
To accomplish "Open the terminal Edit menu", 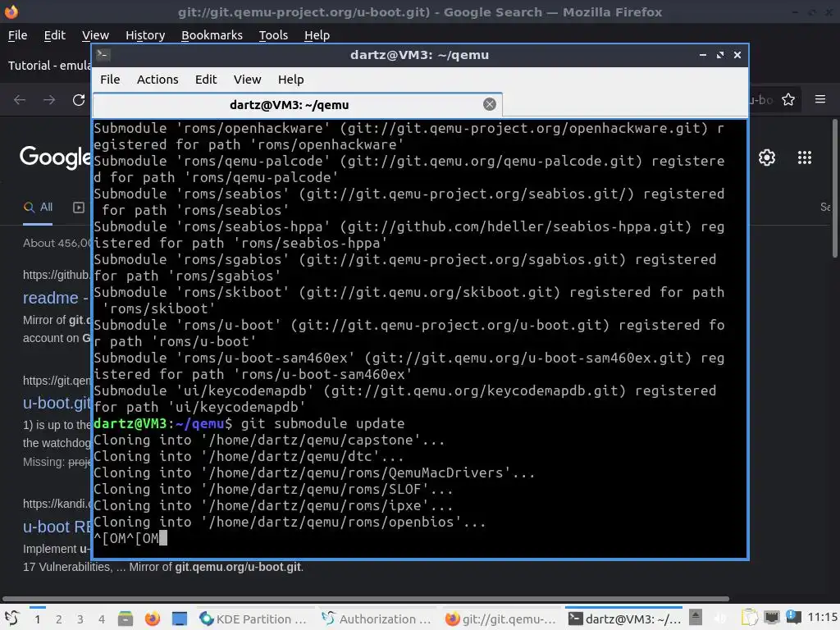I will (x=206, y=80).
